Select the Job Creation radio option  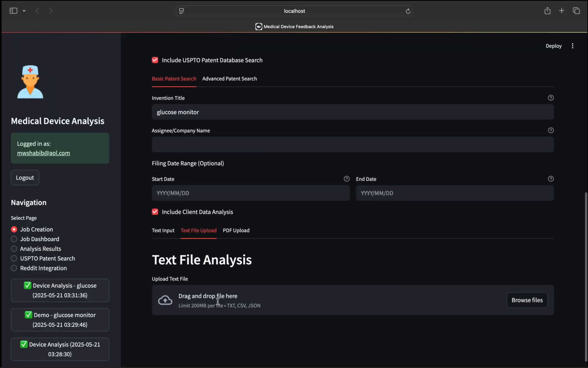[x=32, y=229]
